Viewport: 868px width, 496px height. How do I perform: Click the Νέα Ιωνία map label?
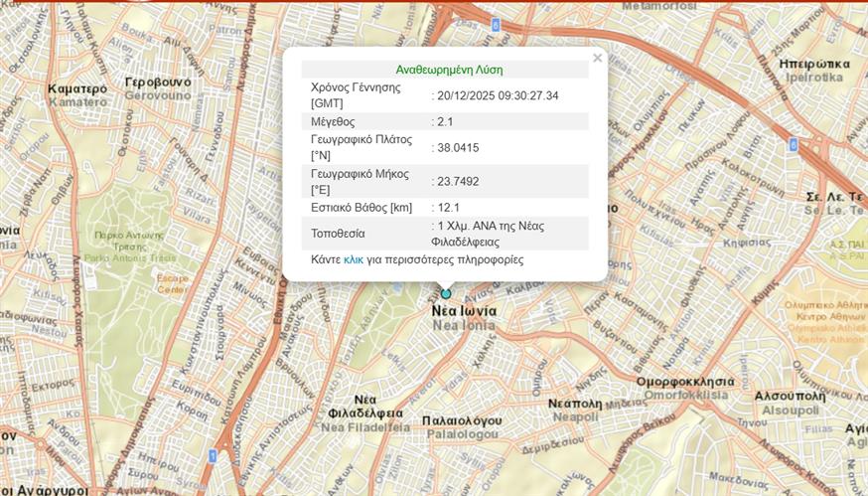click(x=464, y=310)
